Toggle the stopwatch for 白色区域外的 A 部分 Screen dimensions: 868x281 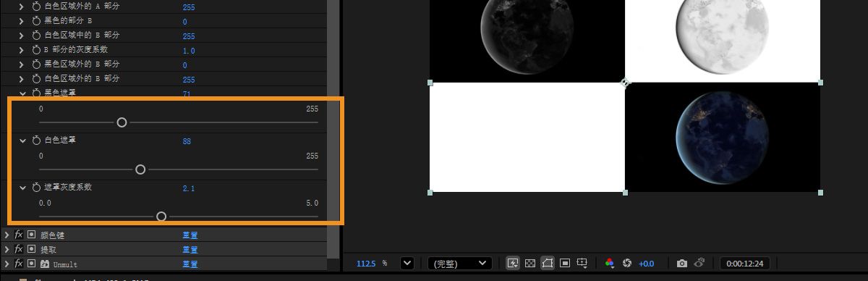point(36,7)
